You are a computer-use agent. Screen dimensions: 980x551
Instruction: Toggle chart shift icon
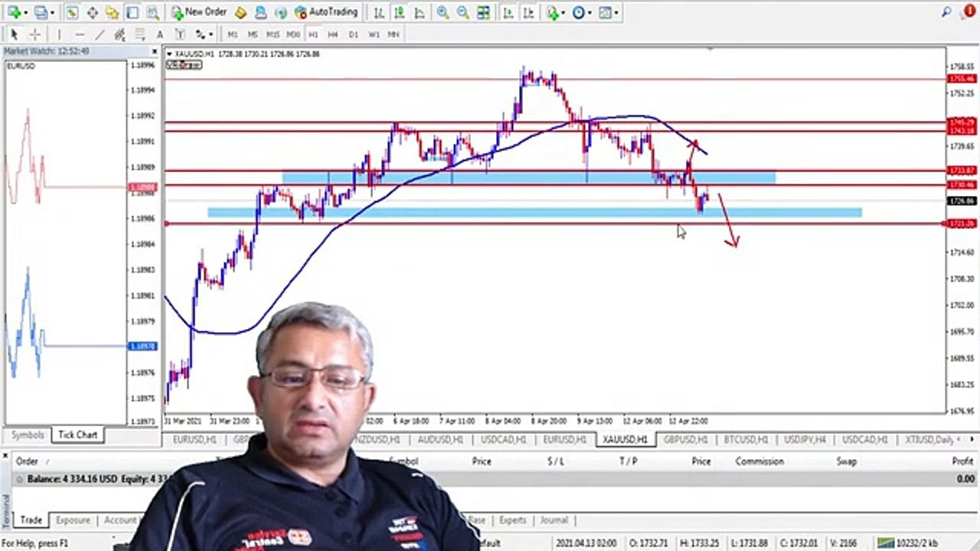point(528,12)
